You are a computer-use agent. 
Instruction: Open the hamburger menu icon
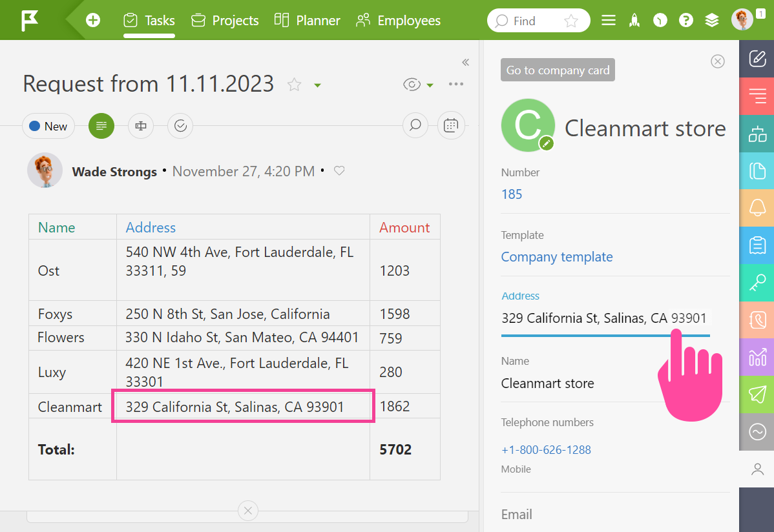[609, 20]
